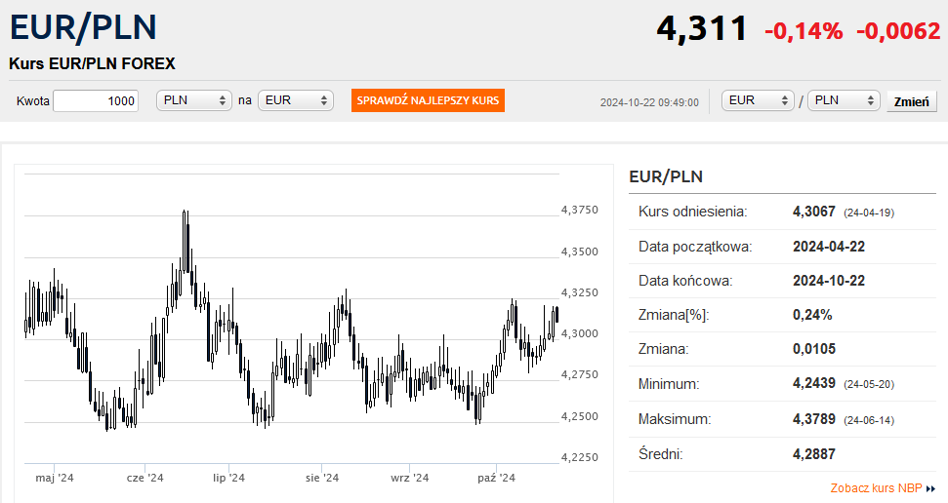
Task: Open the EUR base currency dropdown left of Zmień
Action: 757,101
